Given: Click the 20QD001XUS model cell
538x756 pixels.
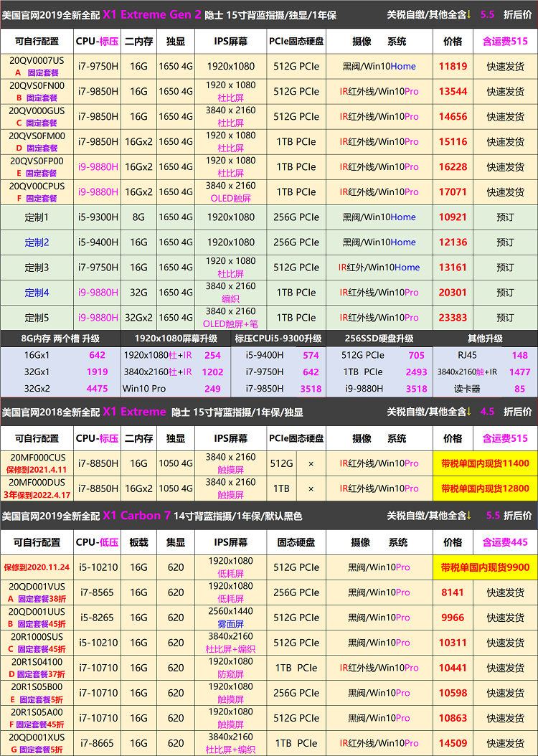Looking at the screenshot, I should click(37, 743).
